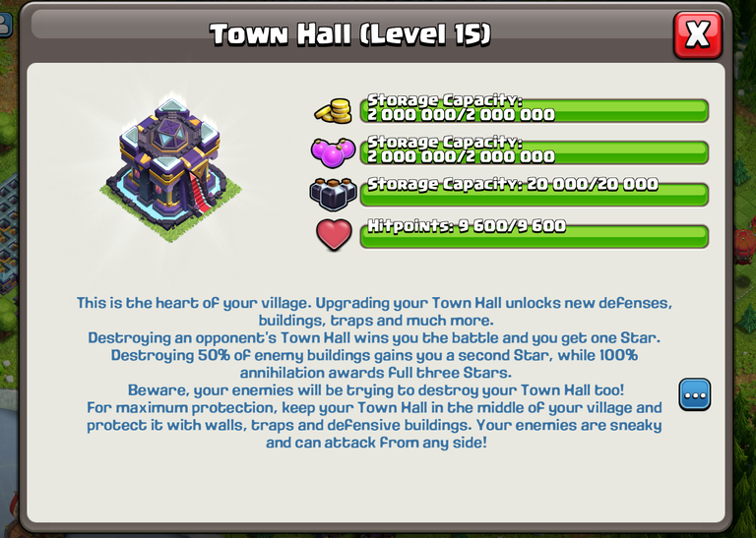This screenshot has width=756, height=538.
Task: Open the blue three-dots more button
Action: tap(695, 395)
